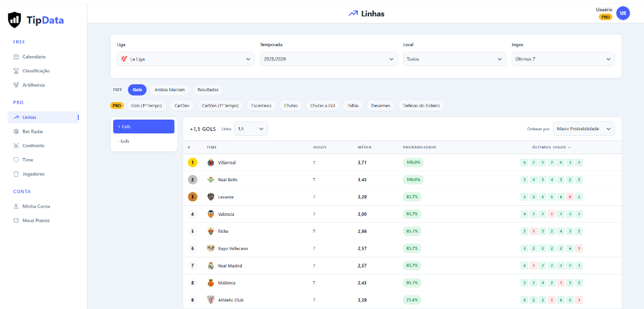
Task: Click the Linhas trend icon in sidebar
Action: (16, 117)
